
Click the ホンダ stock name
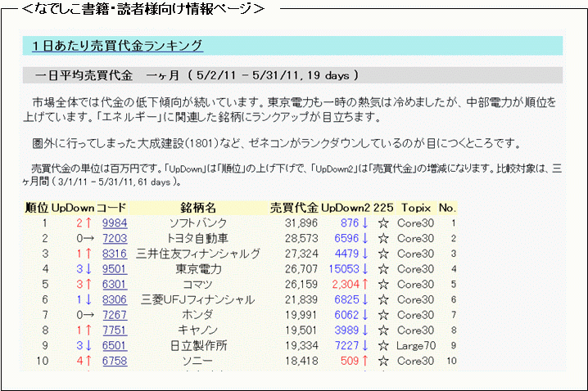[x=197, y=316]
